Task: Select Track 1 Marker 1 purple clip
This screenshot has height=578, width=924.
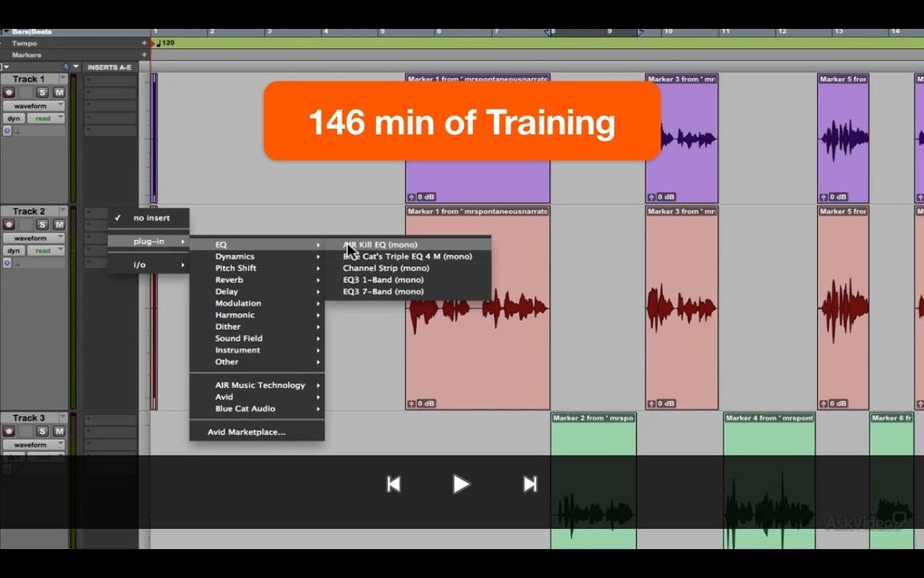Action: [x=477, y=139]
